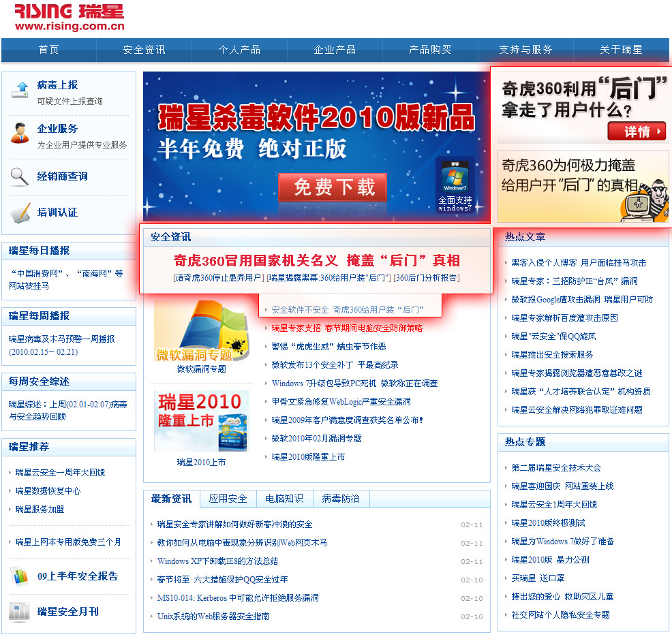Screen dimensions: 672x641
Task: Switch to the 电脑知识 tab
Action: coord(284,499)
